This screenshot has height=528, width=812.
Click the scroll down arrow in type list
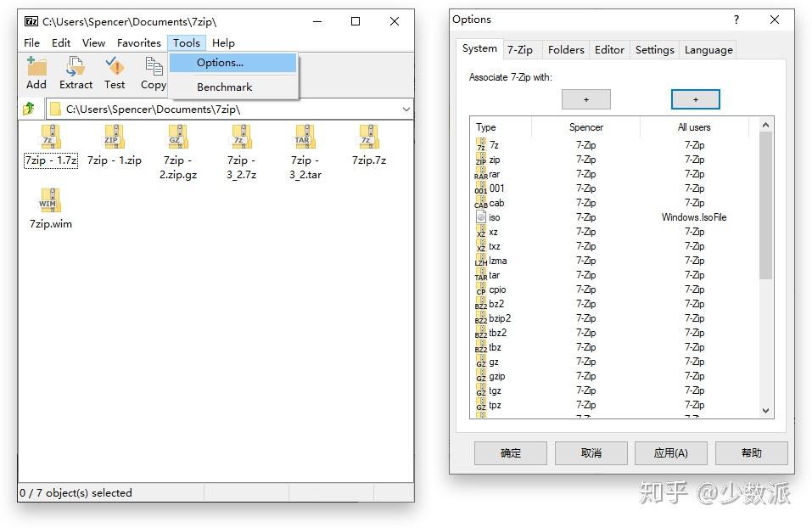click(766, 410)
